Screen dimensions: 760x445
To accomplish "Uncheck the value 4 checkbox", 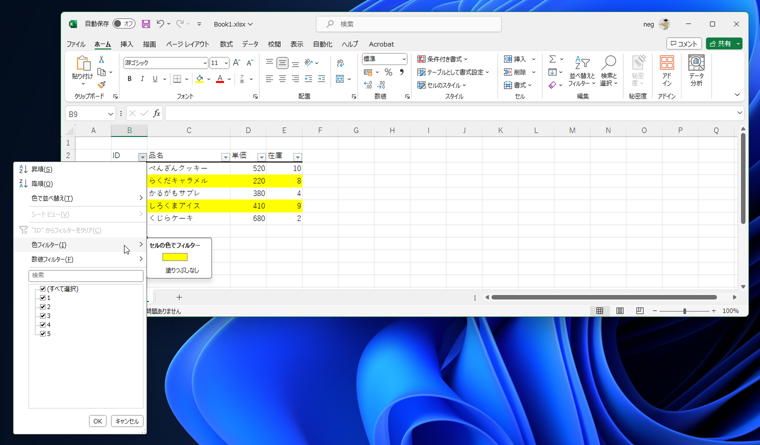I will coord(43,325).
